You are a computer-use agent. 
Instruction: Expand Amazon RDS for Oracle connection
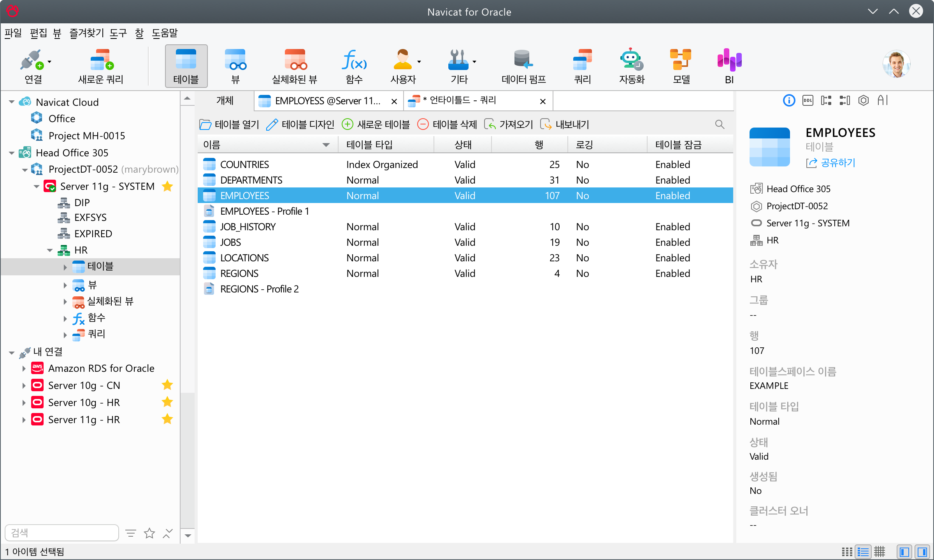pyautogui.click(x=24, y=368)
